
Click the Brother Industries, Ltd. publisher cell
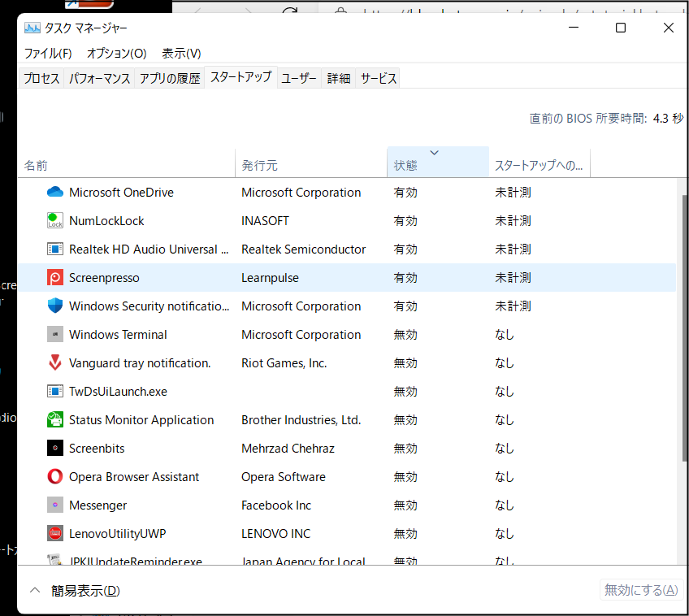tap(301, 419)
